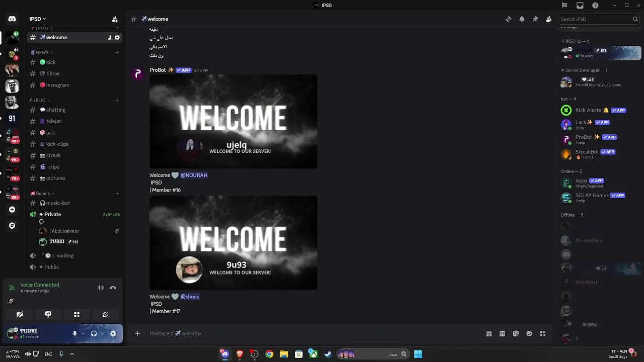Open microphone input options arrow

click(x=83, y=333)
